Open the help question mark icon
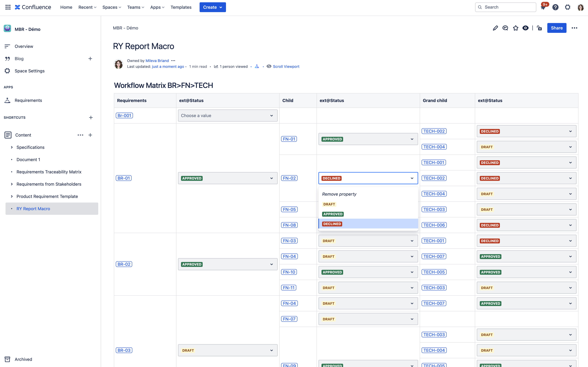 555,7
